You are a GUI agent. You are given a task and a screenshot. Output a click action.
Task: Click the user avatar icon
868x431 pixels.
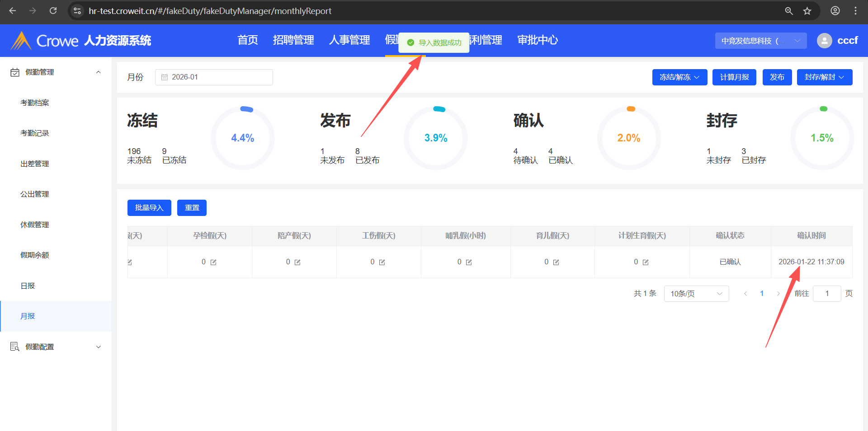(824, 41)
